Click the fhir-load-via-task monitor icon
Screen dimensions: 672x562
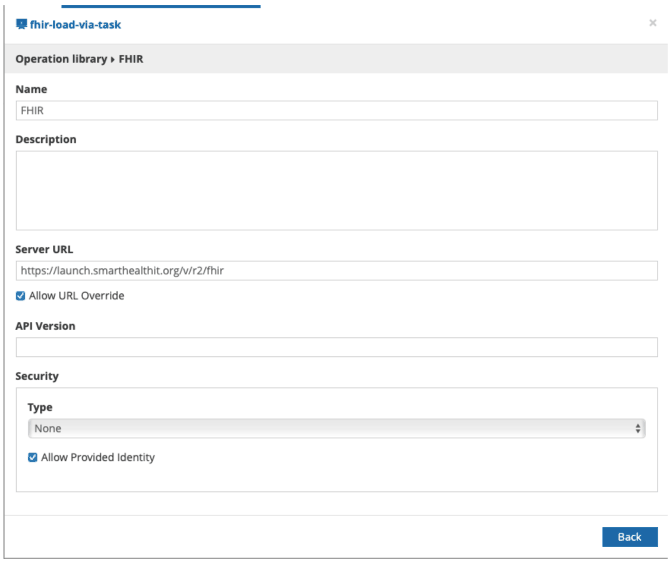(21, 24)
